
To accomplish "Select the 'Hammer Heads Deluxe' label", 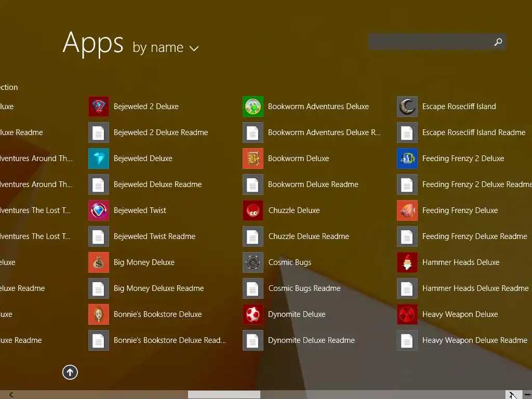I will [461, 262].
